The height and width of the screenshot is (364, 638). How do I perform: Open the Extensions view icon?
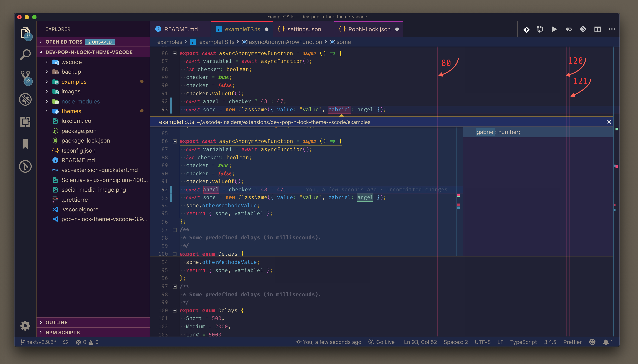[x=25, y=122]
